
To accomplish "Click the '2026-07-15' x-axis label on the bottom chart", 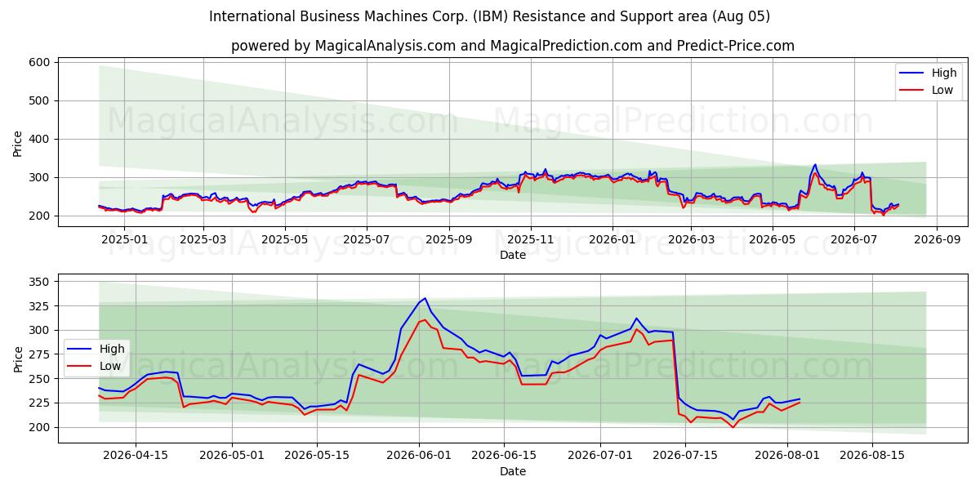I will 684,456.
